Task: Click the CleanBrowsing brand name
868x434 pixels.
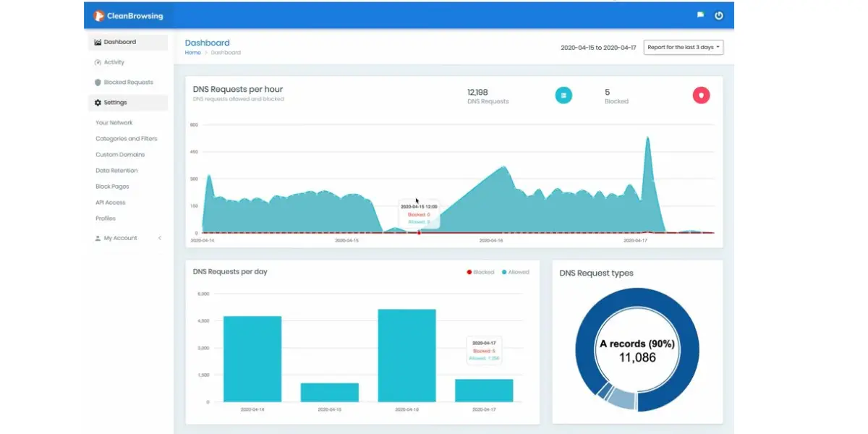Action: [x=136, y=15]
